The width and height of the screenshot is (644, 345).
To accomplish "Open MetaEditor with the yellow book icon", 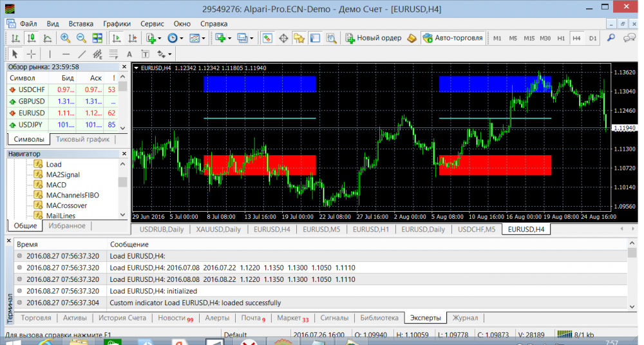I will [x=412, y=38].
